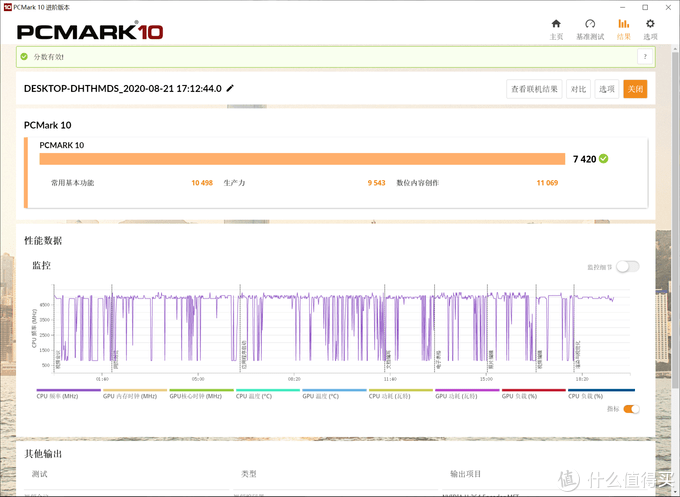680x497 pixels.
Task: Toggle GPU 温度 (°C) legend series
Action: click(334, 394)
